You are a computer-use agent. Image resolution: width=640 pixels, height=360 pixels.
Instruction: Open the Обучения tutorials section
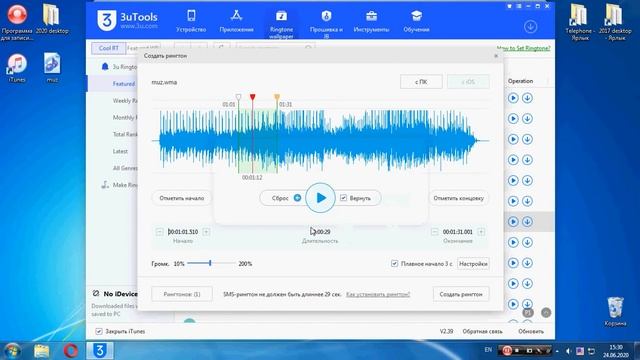click(416, 21)
